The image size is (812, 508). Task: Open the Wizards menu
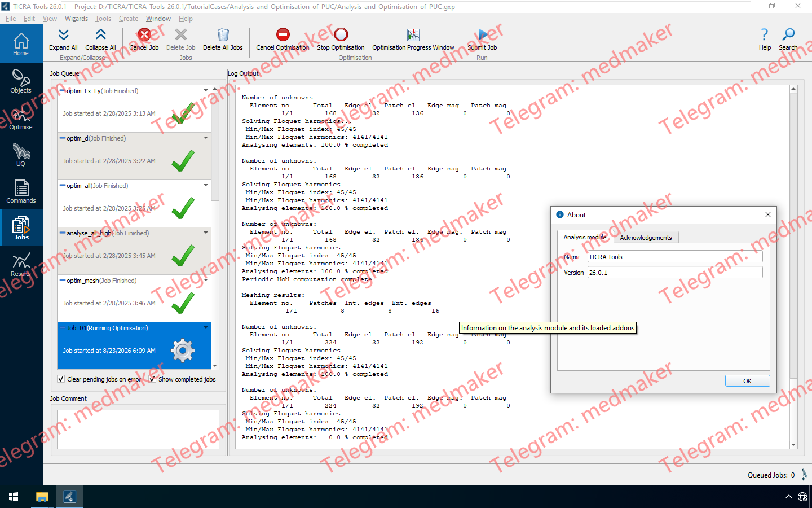pyautogui.click(x=76, y=19)
